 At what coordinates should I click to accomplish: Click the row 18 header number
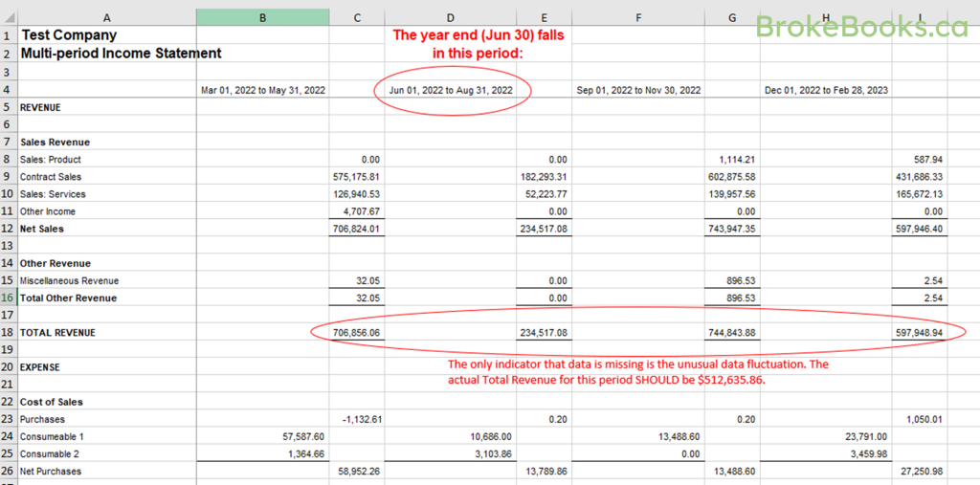(8, 333)
